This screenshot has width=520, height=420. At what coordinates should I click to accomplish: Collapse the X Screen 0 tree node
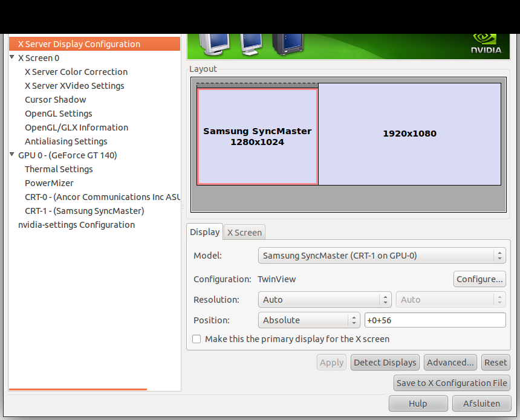click(x=12, y=57)
